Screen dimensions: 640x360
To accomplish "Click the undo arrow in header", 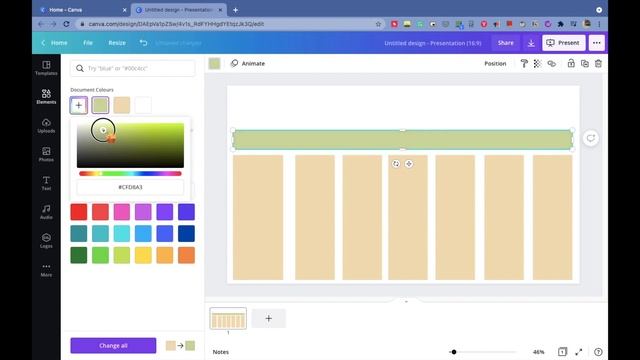I will click(x=143, y=42).
